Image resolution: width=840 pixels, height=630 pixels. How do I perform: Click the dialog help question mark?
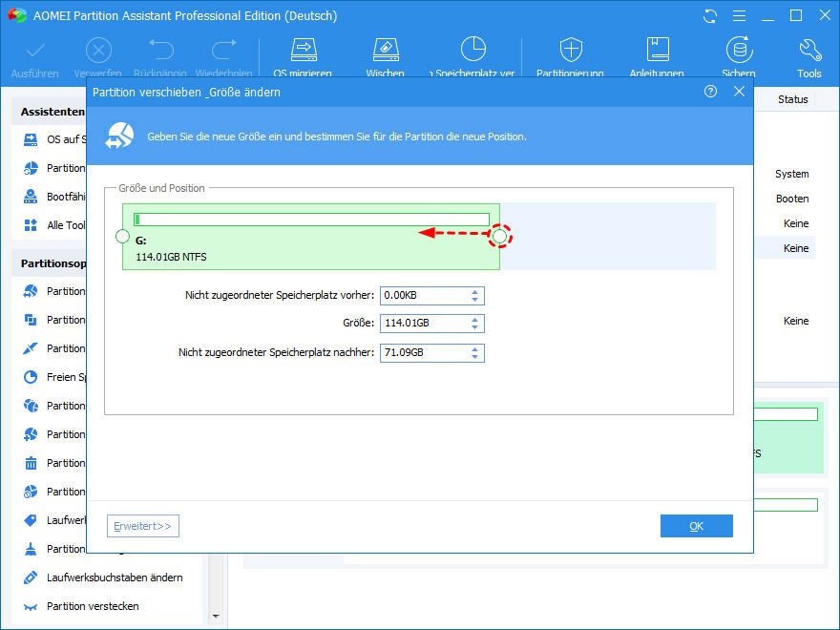[x=710, y=92]
